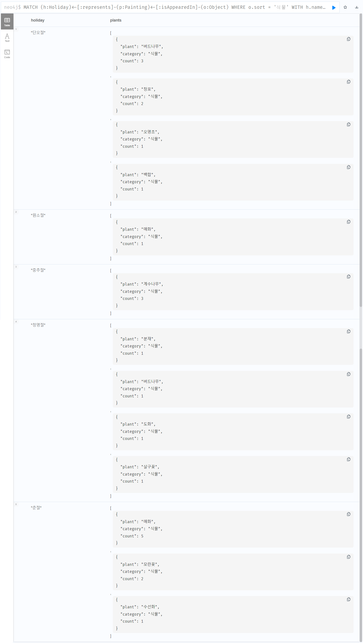The width and height of the screenshot is (363, 644).
Task: Copy the 살구꽃 plant entry
Action: point(348,459)
